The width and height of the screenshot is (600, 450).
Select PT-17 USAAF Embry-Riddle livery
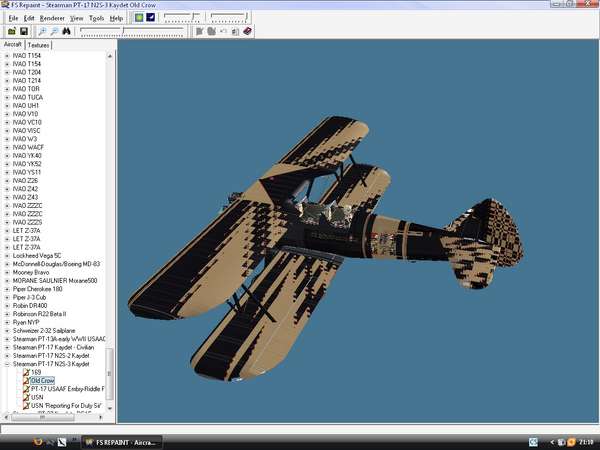tap(67, 389)
